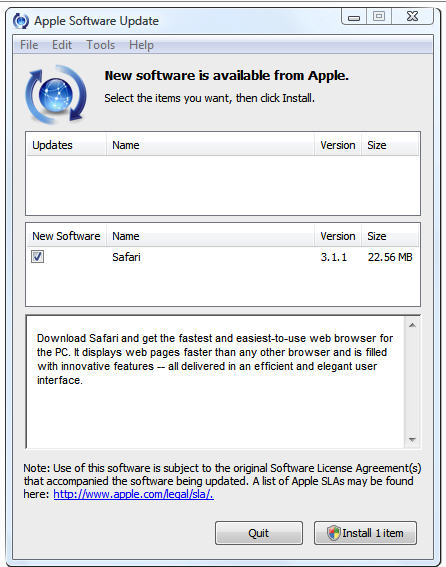Open the File menu

pyautogui.click(x=29, y=45)
